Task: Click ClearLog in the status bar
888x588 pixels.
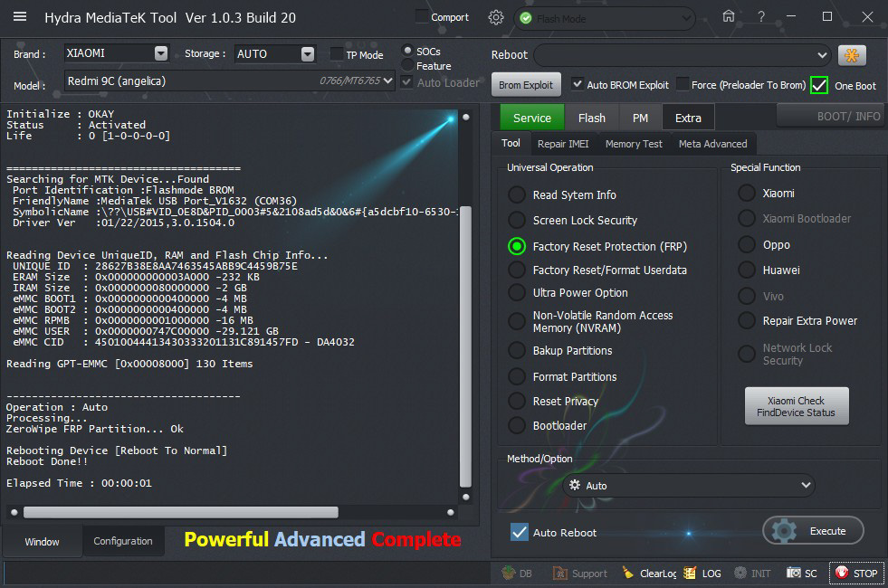Action: [649, 574]
